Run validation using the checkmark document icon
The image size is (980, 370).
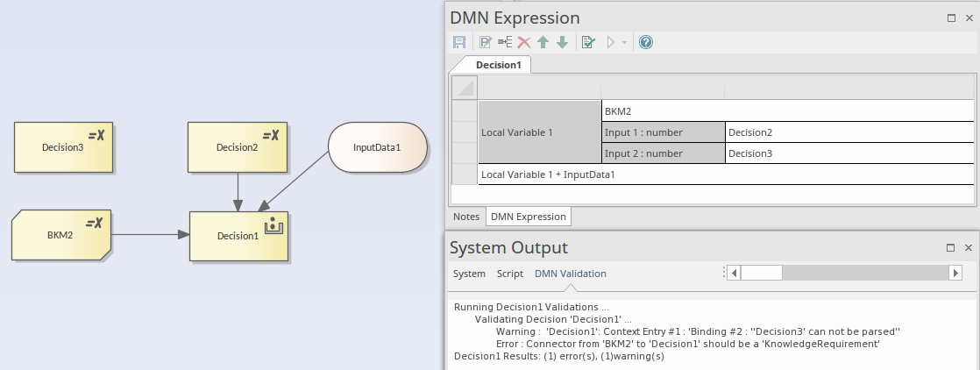588,42
